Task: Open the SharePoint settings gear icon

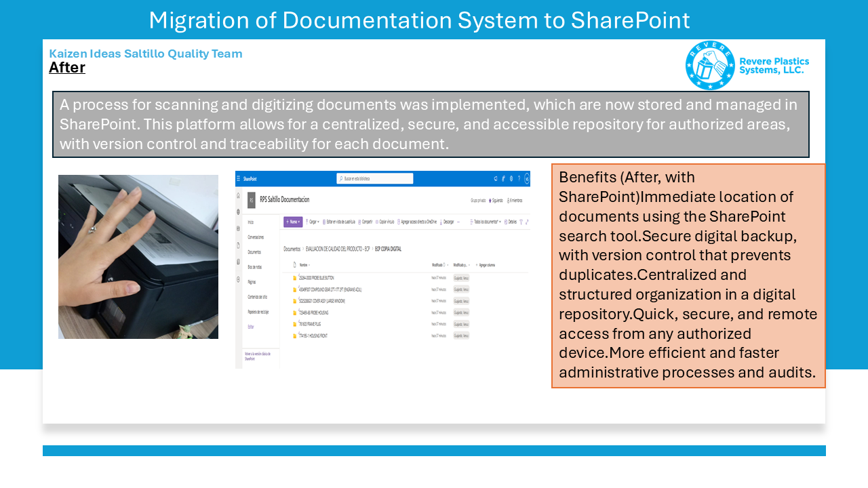Action: coord(511,179)
